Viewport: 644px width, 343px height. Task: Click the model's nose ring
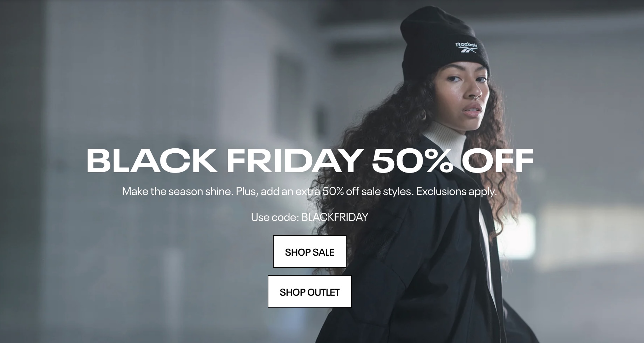[477, 96]
